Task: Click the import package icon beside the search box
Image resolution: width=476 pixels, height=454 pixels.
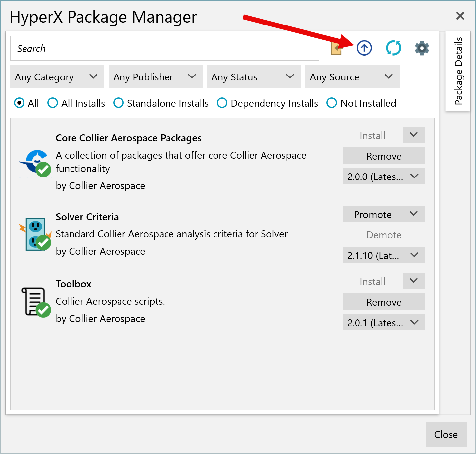Action: [337, 48]
